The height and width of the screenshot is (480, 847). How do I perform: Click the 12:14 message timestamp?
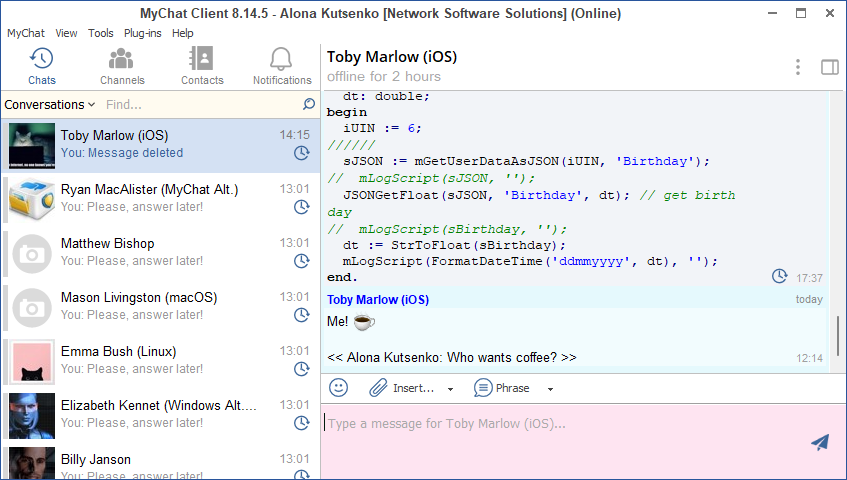[x=809, y=358]
